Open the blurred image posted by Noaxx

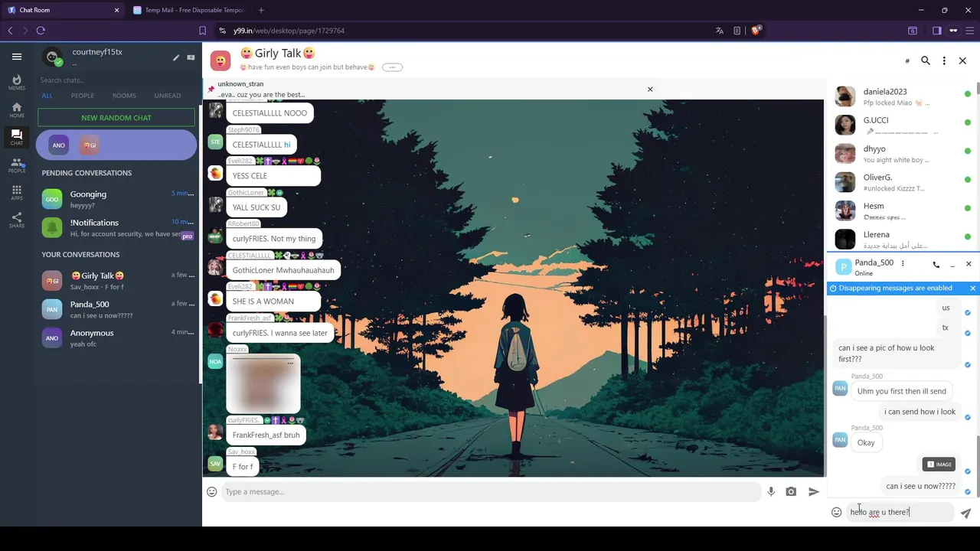click(263, 384)
